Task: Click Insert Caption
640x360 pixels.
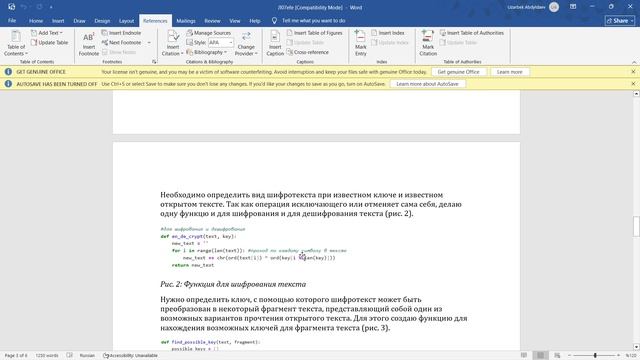Action: click(x=275, y=43)
